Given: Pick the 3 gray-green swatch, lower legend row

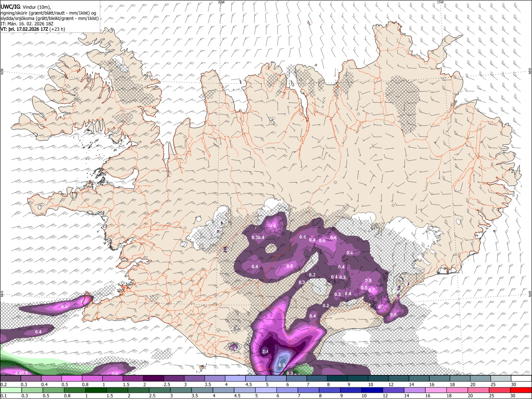Looking at the screenshot, I should [x=180, y=390].
